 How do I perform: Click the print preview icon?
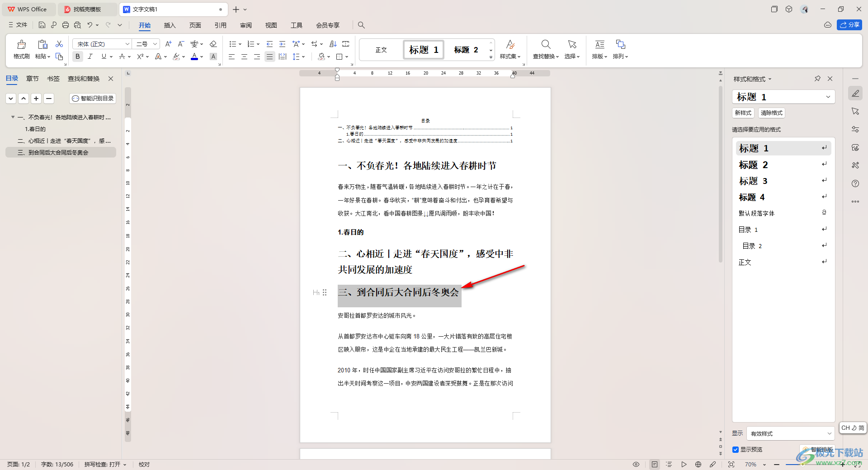tap(77, 25)
